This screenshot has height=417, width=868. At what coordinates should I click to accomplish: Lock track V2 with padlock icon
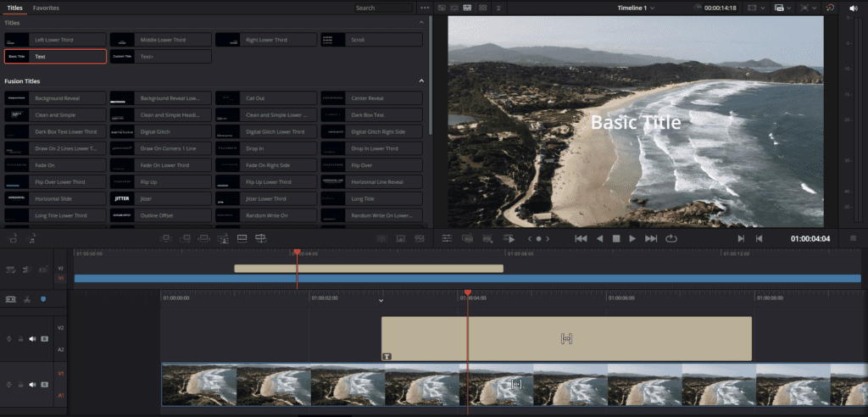pos(20,339)
